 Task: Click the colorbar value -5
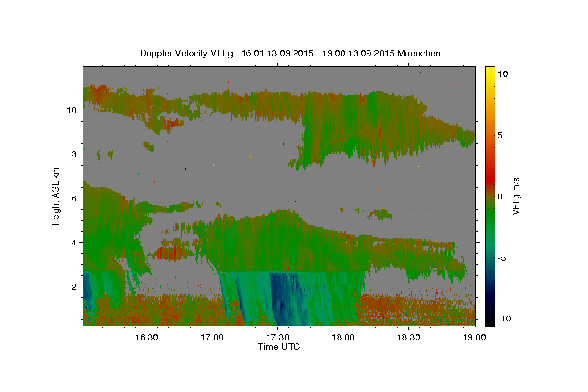pos(502,258)
